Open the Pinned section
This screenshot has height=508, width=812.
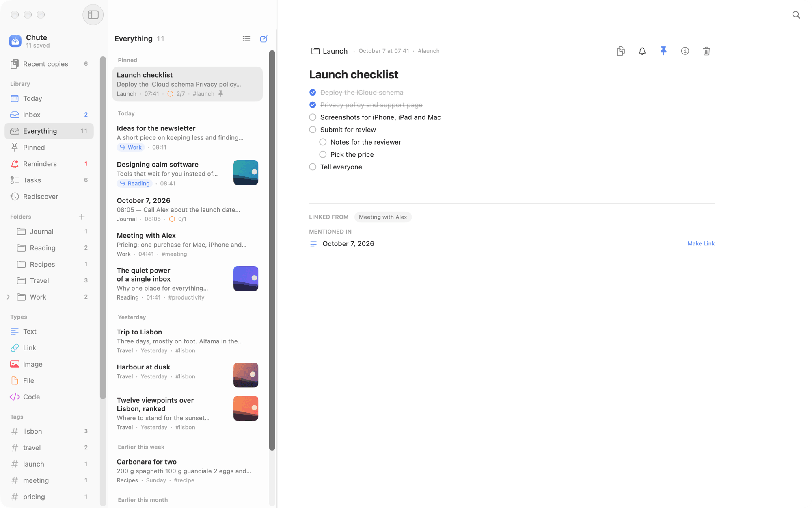point(49,147)
